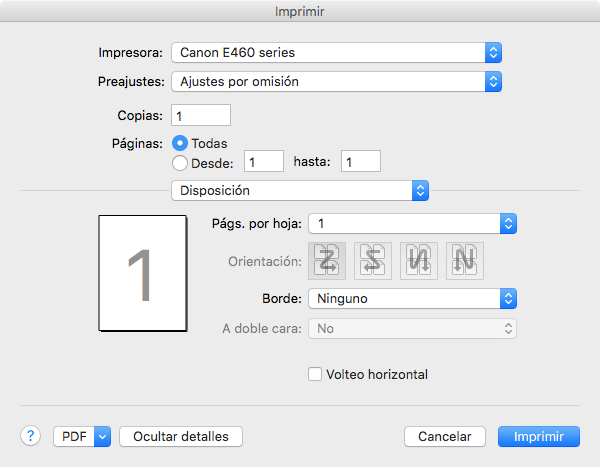Choose the N-pattern fourth layout direction icon
Image resolution: width=600 pixels, height=467 pixels.
pos(463,261)
